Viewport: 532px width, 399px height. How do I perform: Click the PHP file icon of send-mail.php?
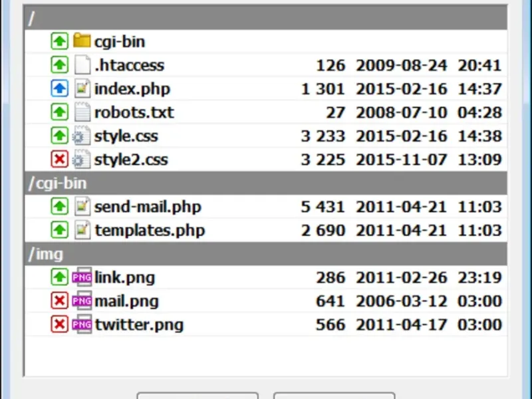pos(82,207)
